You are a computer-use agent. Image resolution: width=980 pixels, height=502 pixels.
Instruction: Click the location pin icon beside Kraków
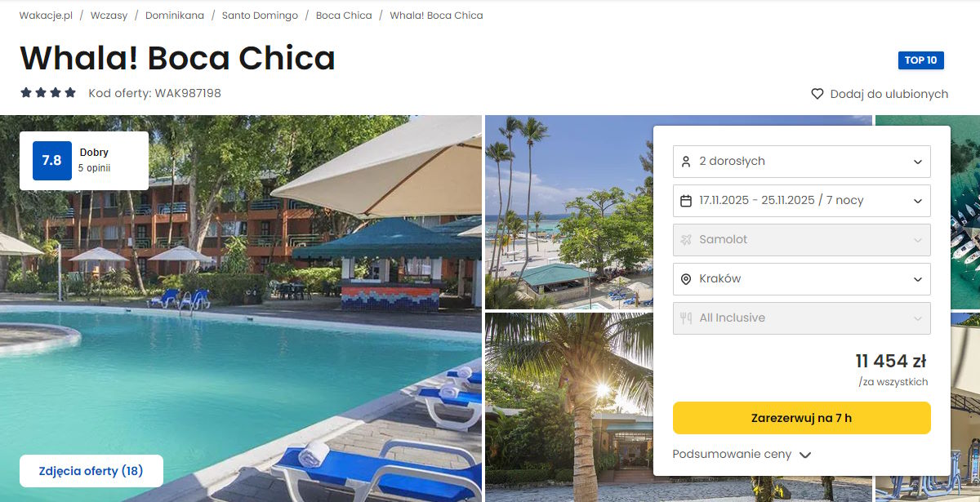686,279
